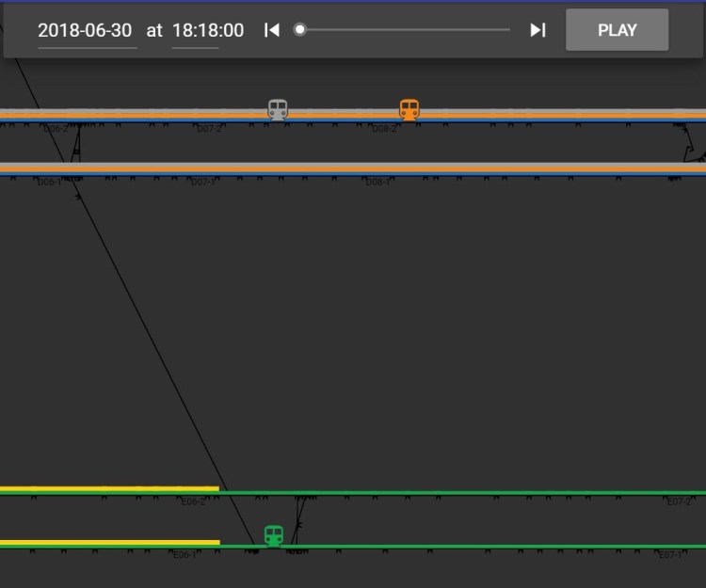706x588 pixels.
Task: Click the D08-1 track label
Action: click(377, 183)
